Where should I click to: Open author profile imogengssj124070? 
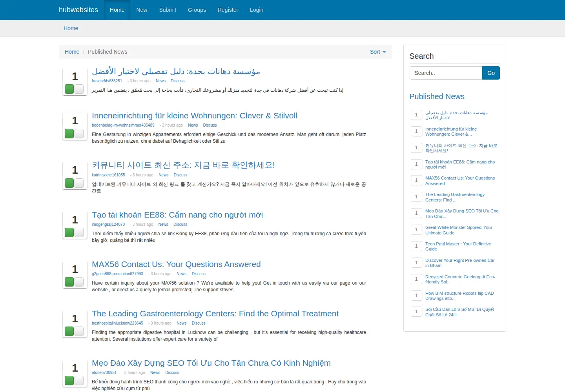[x=108, y=225]
